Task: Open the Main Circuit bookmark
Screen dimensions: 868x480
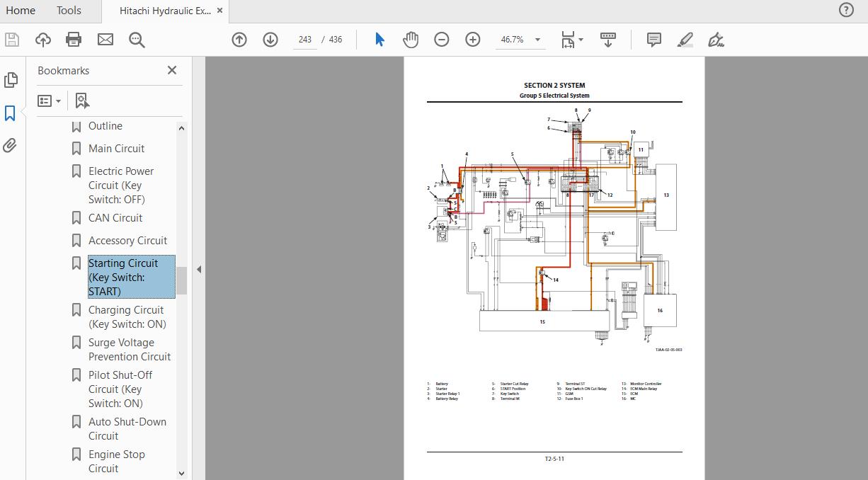Action: [116, 149]
